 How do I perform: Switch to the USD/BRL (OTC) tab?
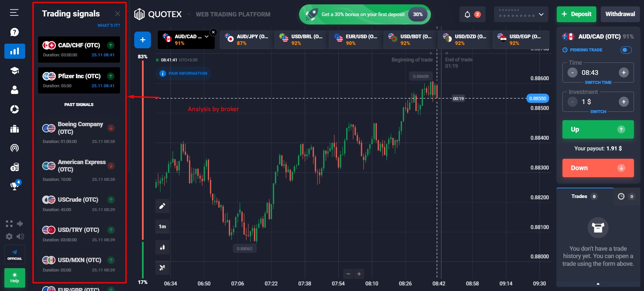coord(302,40)
